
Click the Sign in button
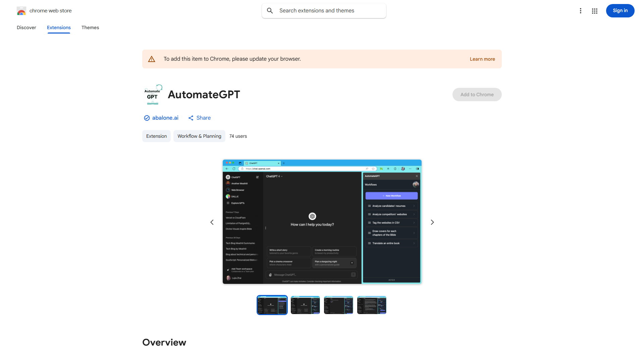(620, 10)
